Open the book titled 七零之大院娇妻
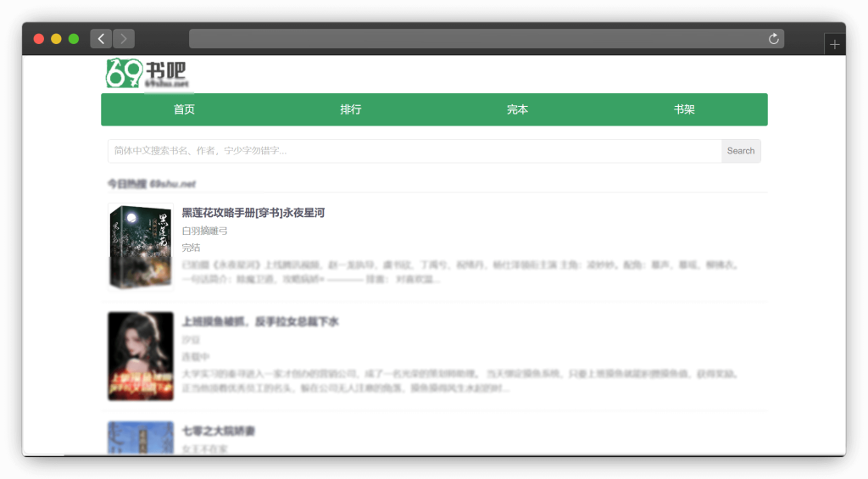Viewport: 868px width, 479px height. coord(219,431)
